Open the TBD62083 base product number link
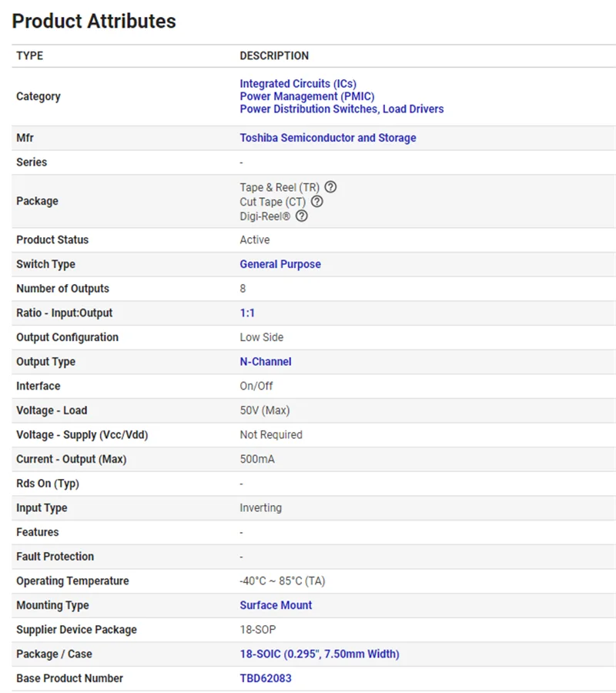 (265, 678)
